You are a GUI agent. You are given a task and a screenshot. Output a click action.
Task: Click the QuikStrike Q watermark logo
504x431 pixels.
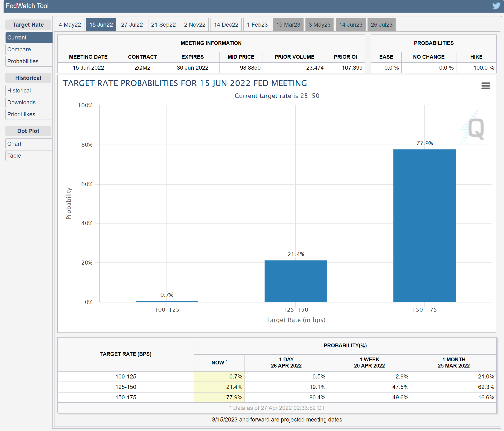click(476, 129)
